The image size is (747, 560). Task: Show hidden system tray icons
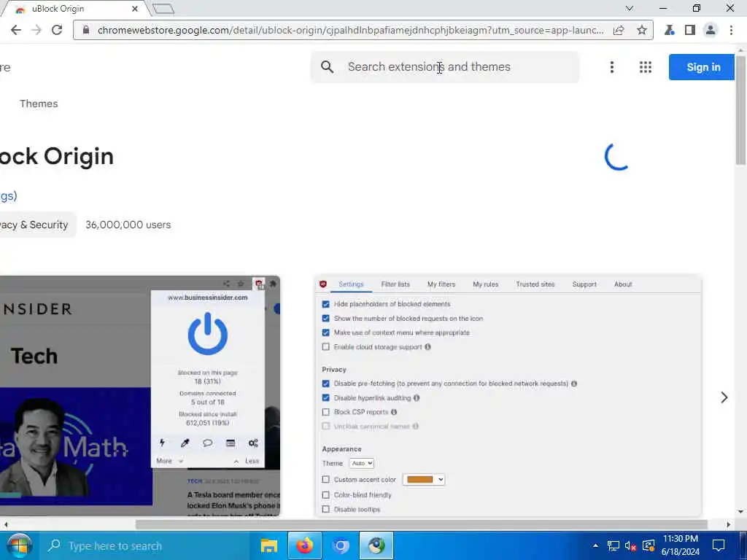point(595,545)
